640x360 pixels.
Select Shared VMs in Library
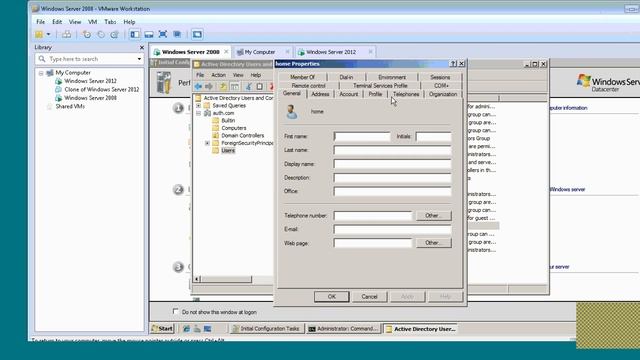point(70,107)
